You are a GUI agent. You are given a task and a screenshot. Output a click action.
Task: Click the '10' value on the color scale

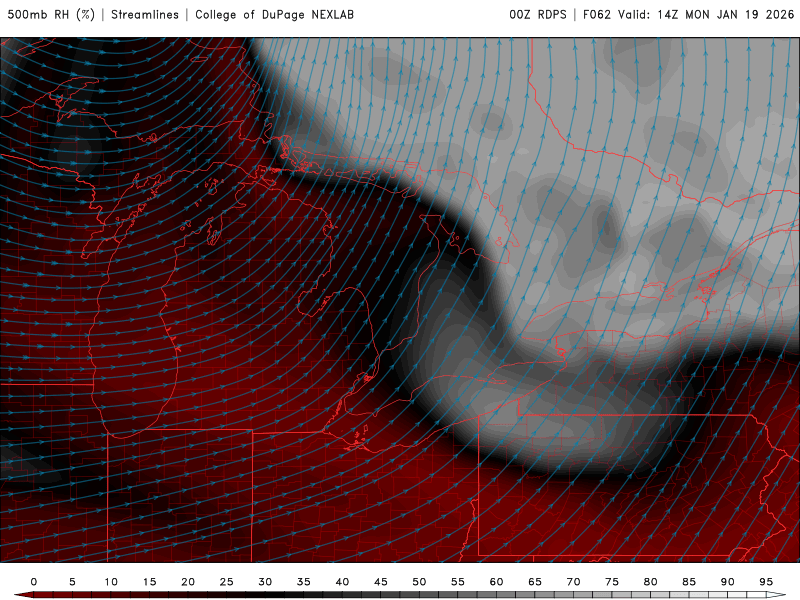click(111, 582)
